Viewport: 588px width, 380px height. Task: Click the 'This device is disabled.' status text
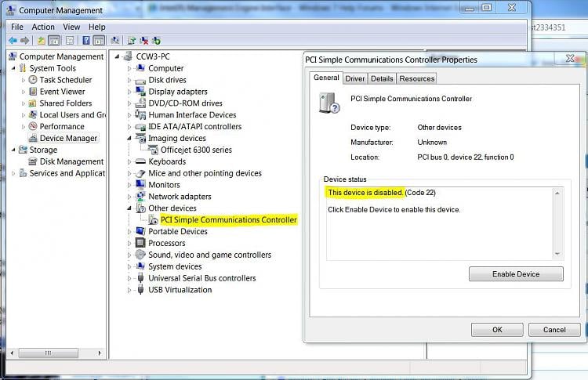pyautogui.click(x=365, y=193)
